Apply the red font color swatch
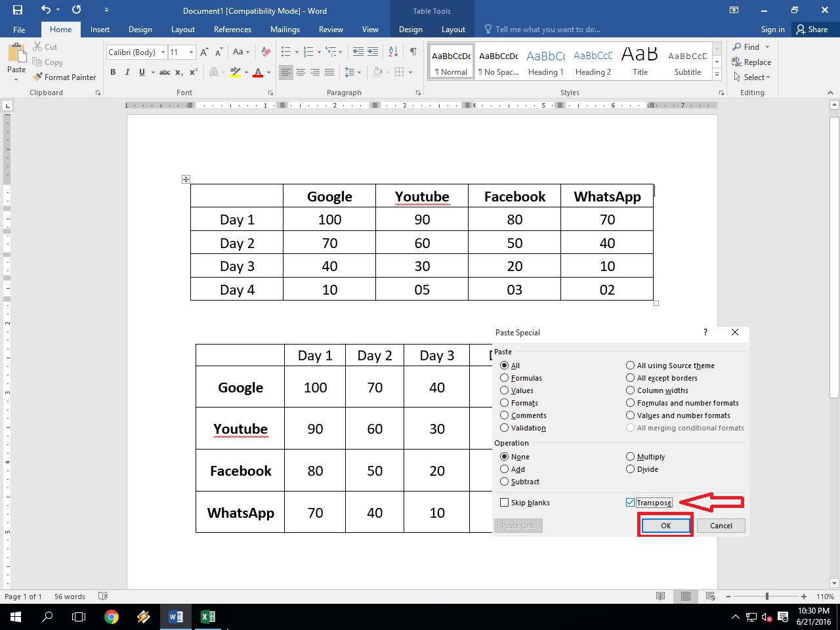This screenshot has height=630, width=840. click(257, 72)
